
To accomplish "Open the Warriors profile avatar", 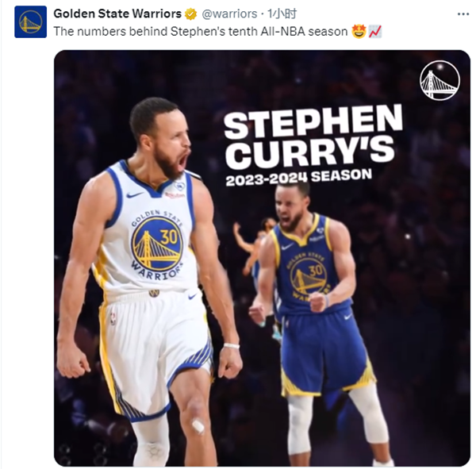I will [31, 22].
